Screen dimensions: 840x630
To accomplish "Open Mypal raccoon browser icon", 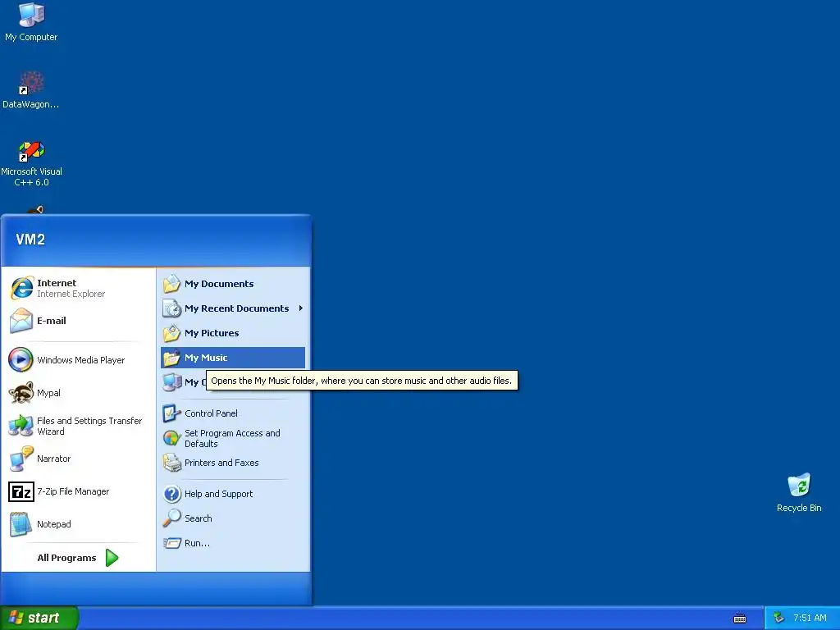I will (21, 393).
